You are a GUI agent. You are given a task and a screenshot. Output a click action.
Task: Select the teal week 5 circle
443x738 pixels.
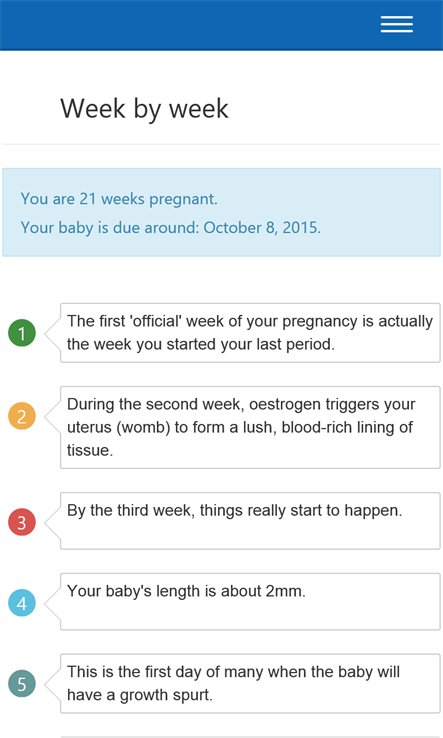click(x=22, y=683)
